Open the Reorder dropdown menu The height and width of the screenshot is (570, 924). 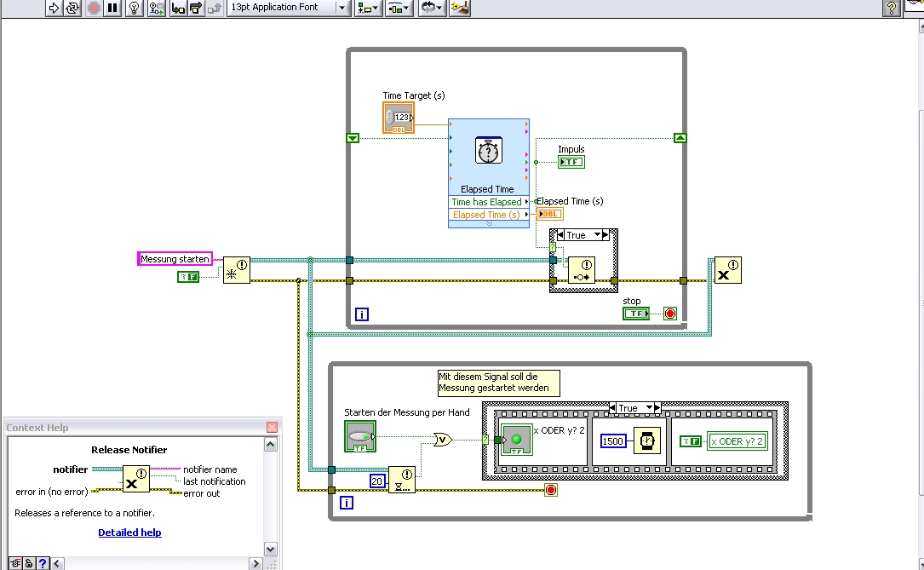[x=432, y=8]
